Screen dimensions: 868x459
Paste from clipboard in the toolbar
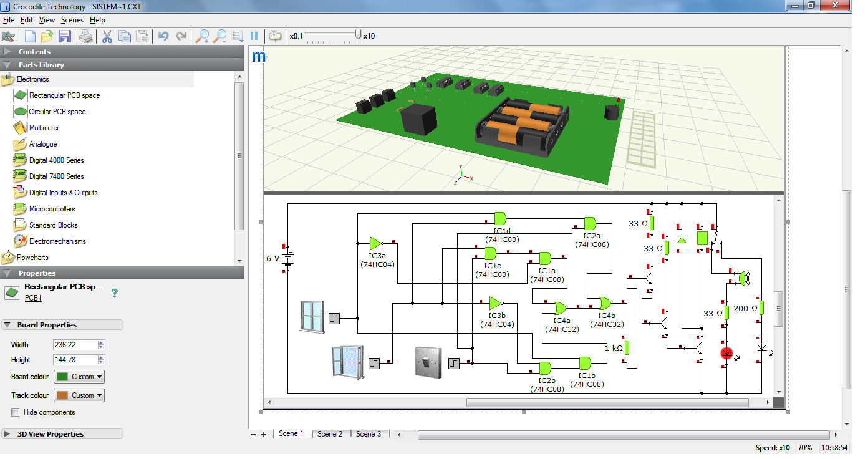click(x=143, y=36)
